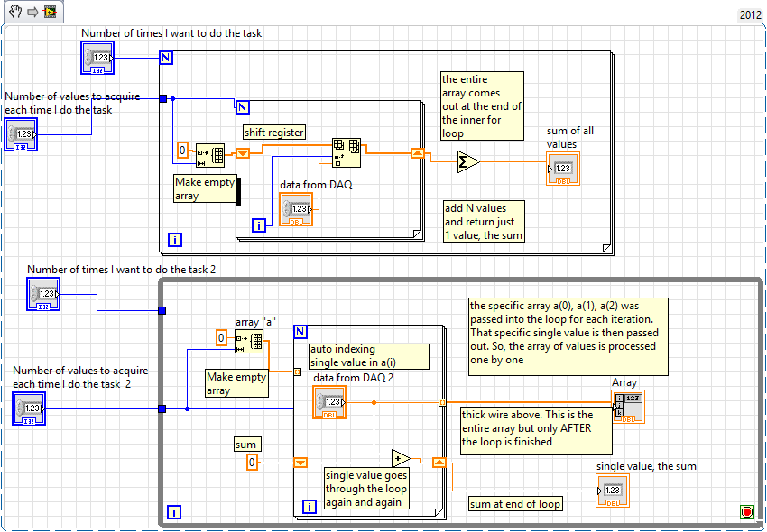Click the right shift register of top inner loop

click(417, 153)
